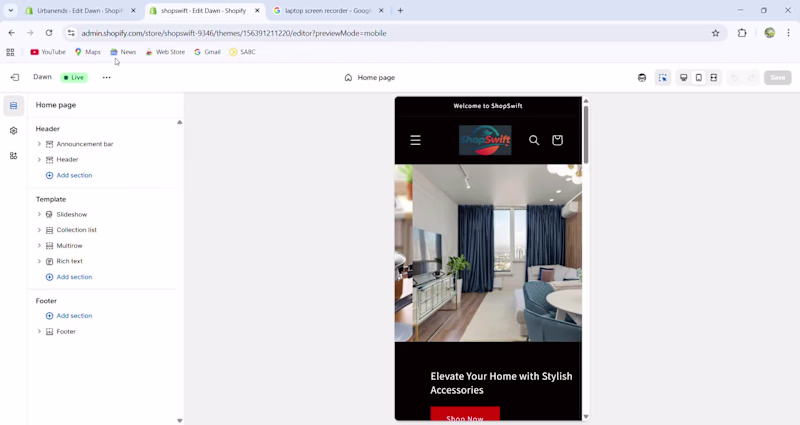Click the cart icon in store preview

click(x=557, y=140)
